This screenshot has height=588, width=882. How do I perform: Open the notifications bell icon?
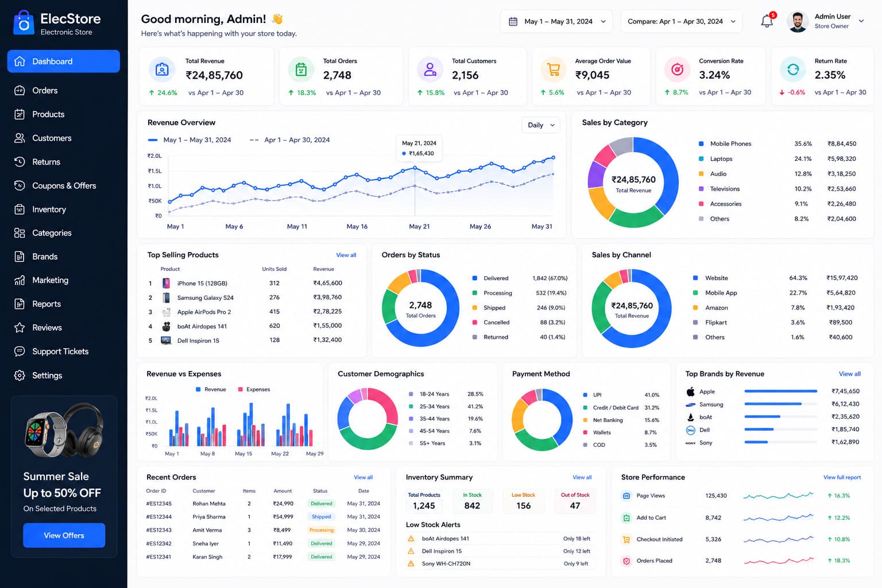768,21
